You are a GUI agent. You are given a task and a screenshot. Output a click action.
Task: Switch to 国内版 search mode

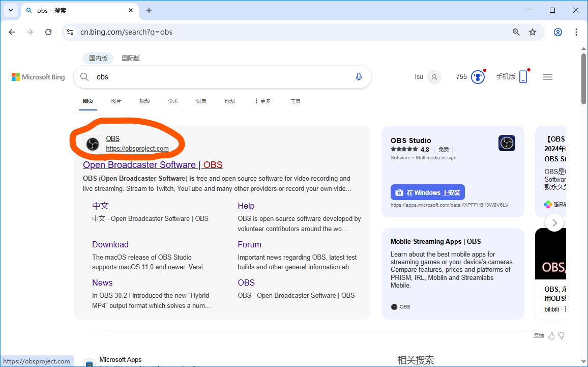[98, 58]
